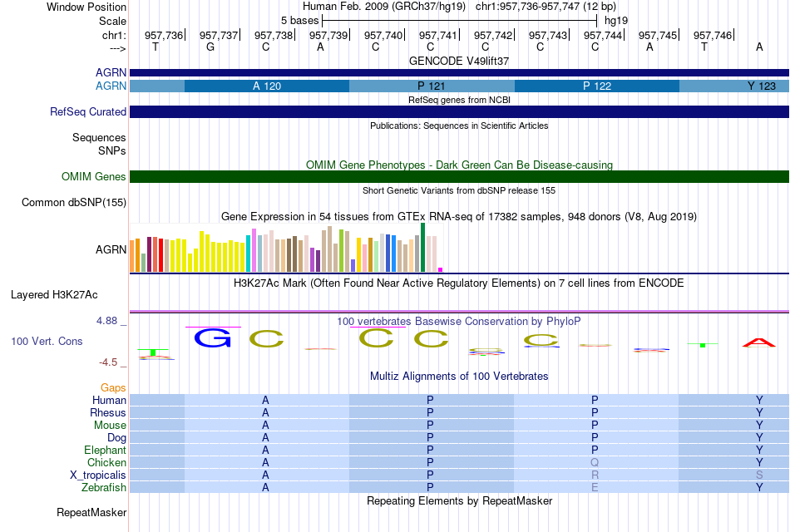Click the light blue AGRN transcript label
Image resolution: width=790 pixels, height=532 pixels.
tap(111, 86)
